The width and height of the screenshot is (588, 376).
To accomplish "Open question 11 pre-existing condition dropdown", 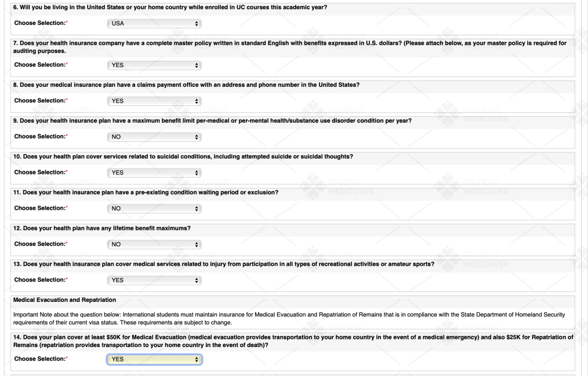I will tap(154, 209).
